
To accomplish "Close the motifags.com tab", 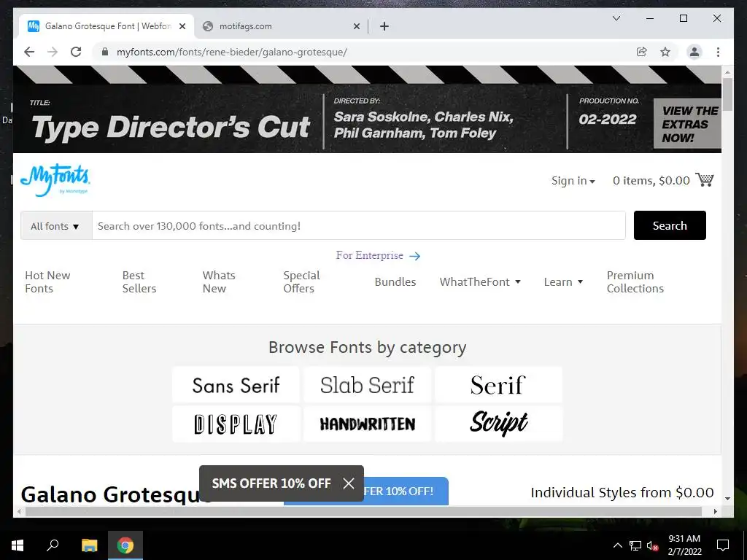I will 356,27.
